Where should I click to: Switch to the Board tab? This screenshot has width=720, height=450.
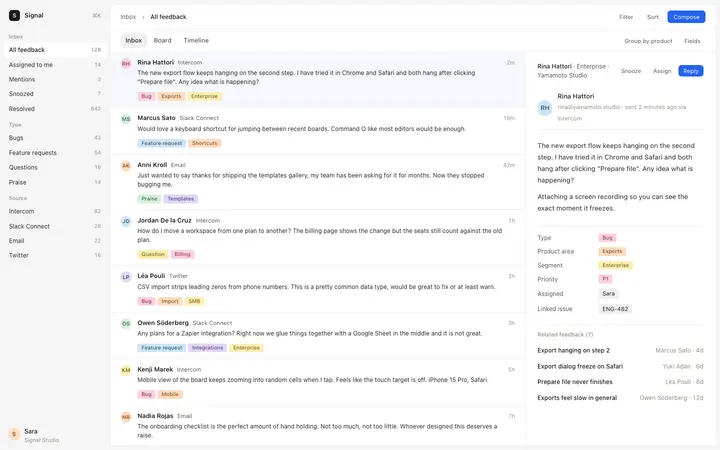click(x=162, y=40)
